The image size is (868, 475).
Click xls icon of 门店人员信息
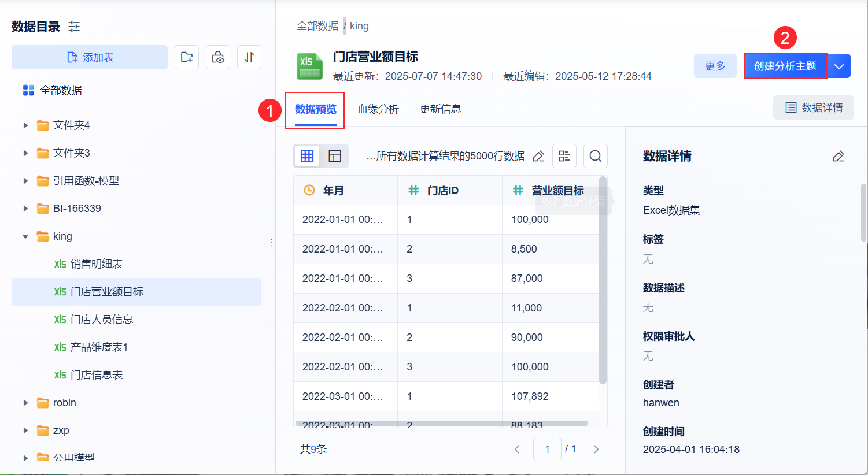[60, 320]
